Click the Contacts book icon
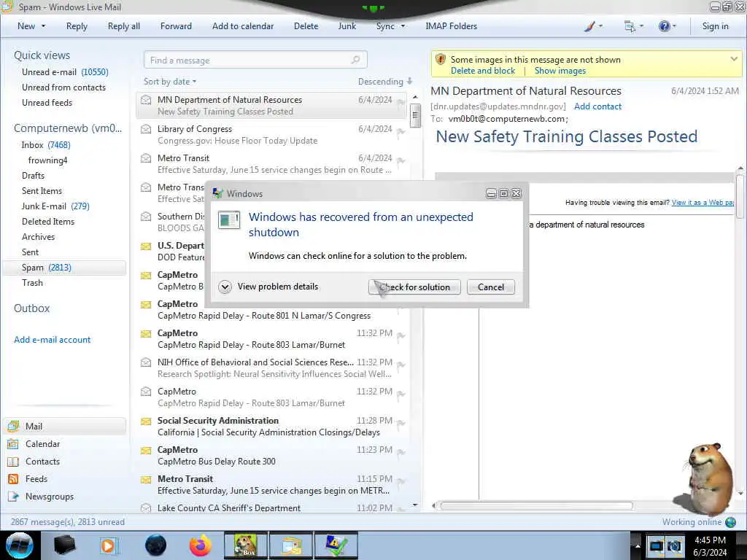The width and height of the screenshot is (747, 560). (x=13, y=462)
